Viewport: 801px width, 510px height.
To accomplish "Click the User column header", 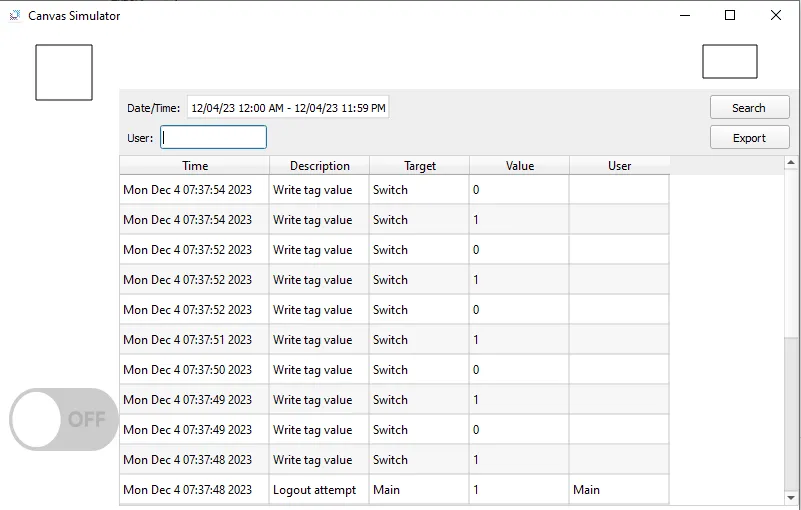I will click(619, 166).
